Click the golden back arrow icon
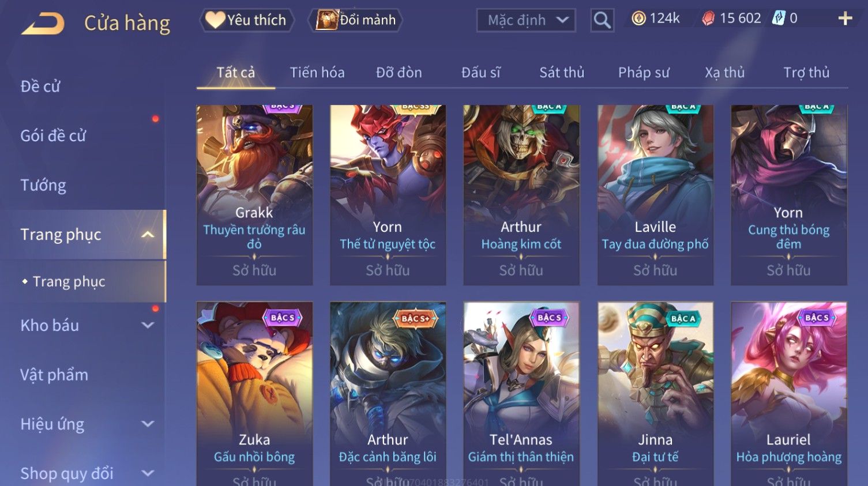868x486 pixels. point(43,23)
